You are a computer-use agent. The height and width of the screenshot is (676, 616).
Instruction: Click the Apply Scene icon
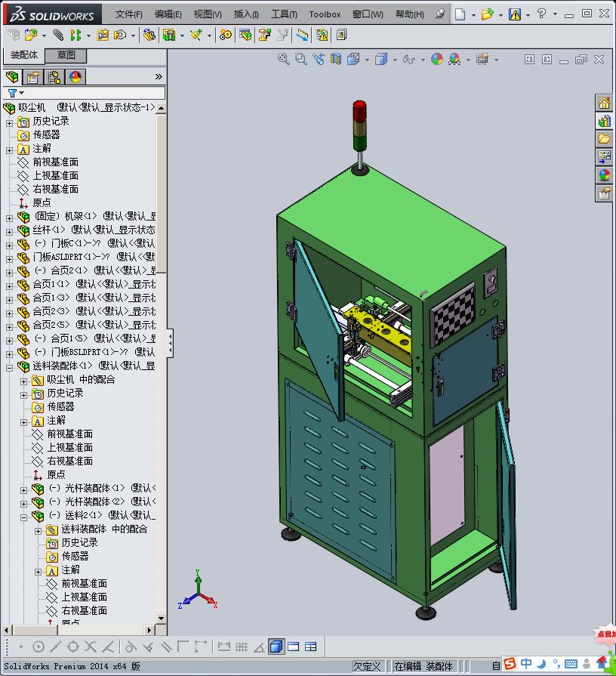pyautogui.click(x=454, y=59)
